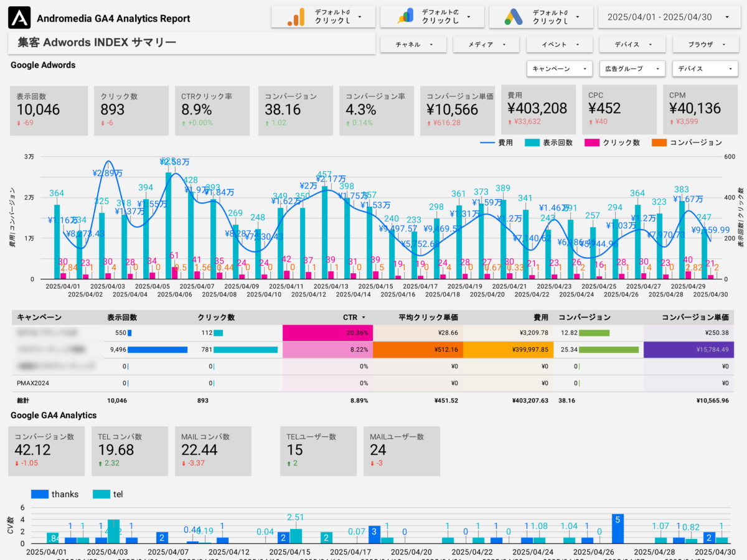Expand the 広告グループ filter dropdown
The width and height of the screenshot is (747, 560).
pos(632,69)
